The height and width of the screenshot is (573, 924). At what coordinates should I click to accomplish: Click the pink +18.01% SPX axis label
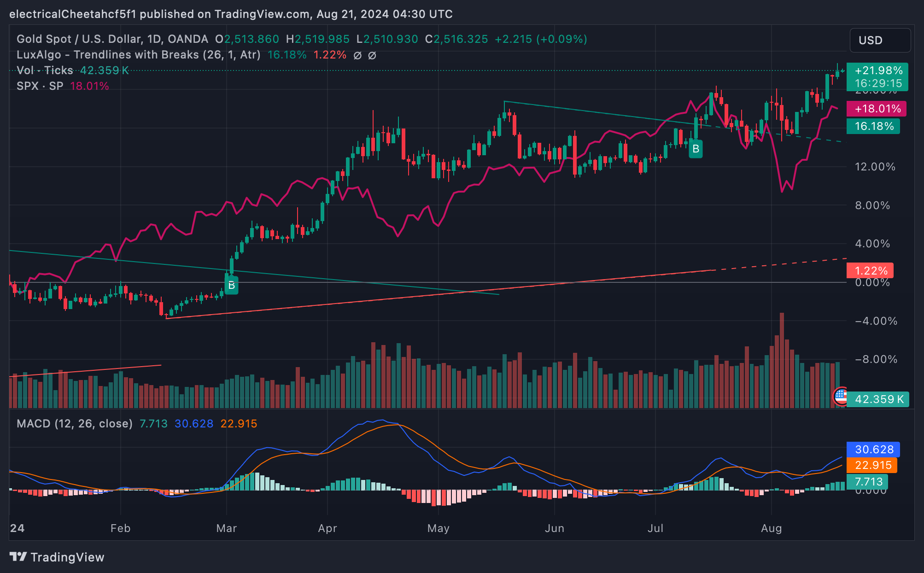click(877, 109)
